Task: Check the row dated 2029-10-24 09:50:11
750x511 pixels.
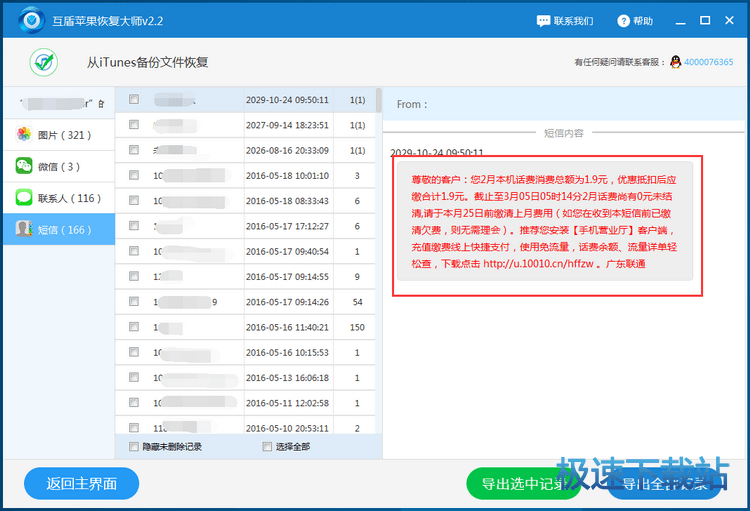Action: pyautogui.click(x=134, y=99)
